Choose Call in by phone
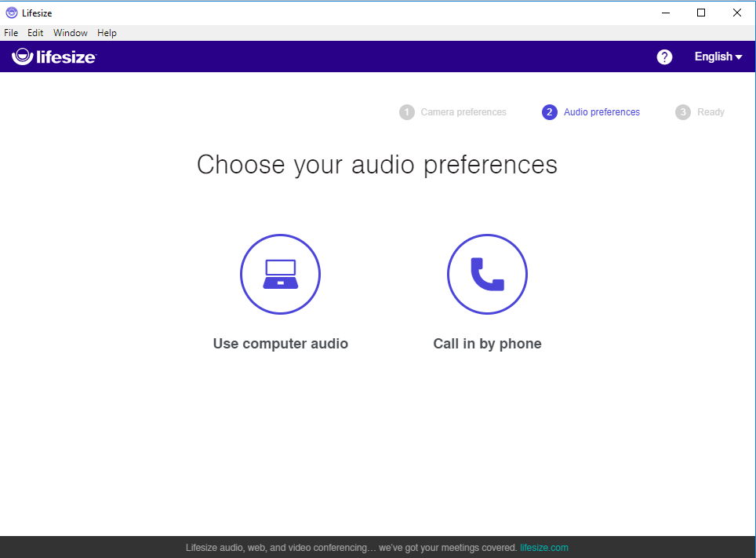 [x=487, y=344]
